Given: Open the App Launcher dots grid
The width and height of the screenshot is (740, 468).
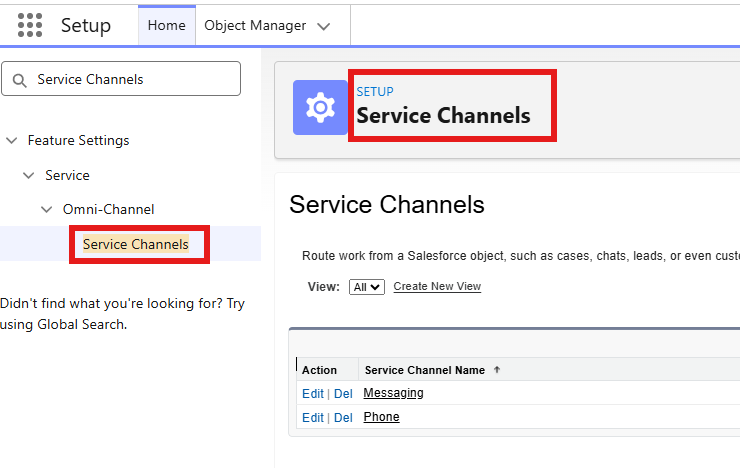Looking at the screenshot, I should tap(30, 25).
